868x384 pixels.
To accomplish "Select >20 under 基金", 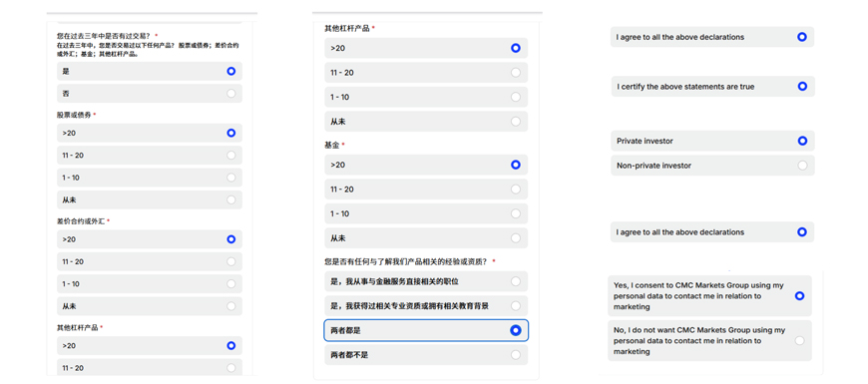I will click(426, 165).
